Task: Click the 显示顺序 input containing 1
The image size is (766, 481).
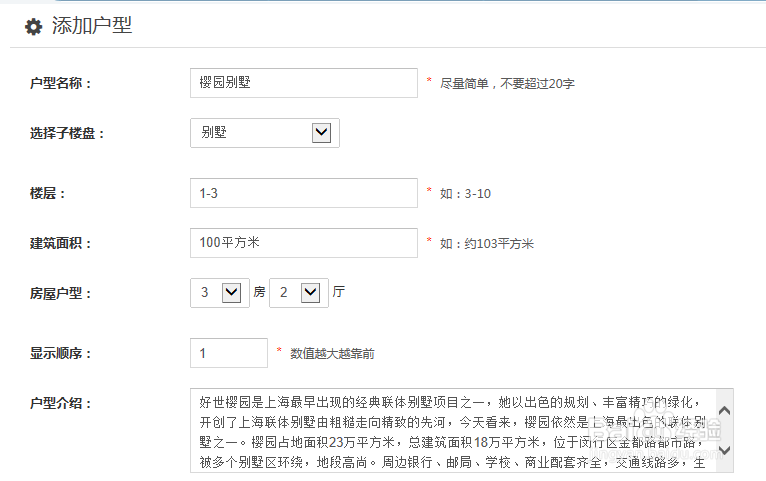Action: click(x=229, y=353)
